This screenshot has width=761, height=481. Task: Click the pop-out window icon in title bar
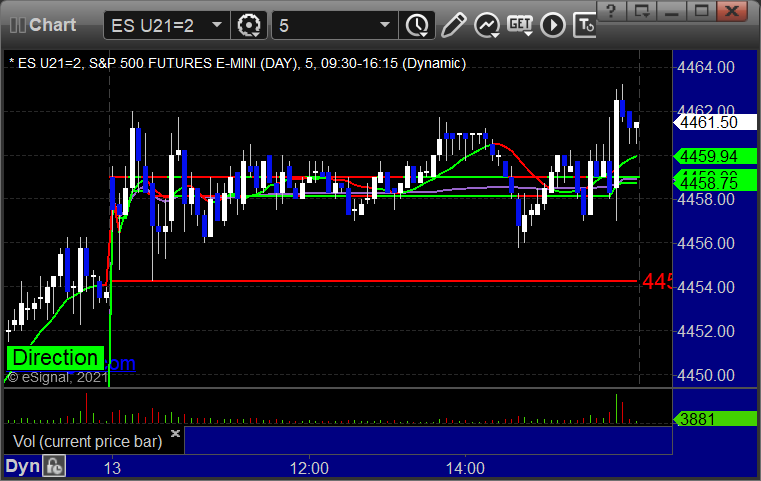(642, 10)
